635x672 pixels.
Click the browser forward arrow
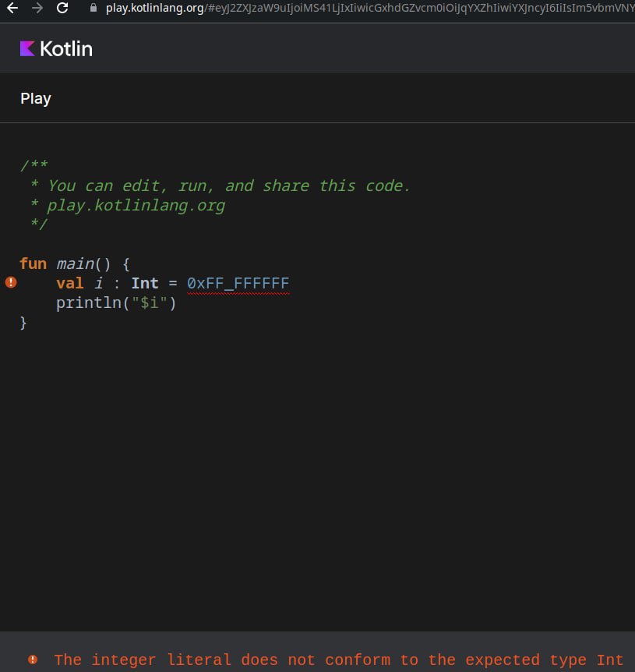click(37, 8)
